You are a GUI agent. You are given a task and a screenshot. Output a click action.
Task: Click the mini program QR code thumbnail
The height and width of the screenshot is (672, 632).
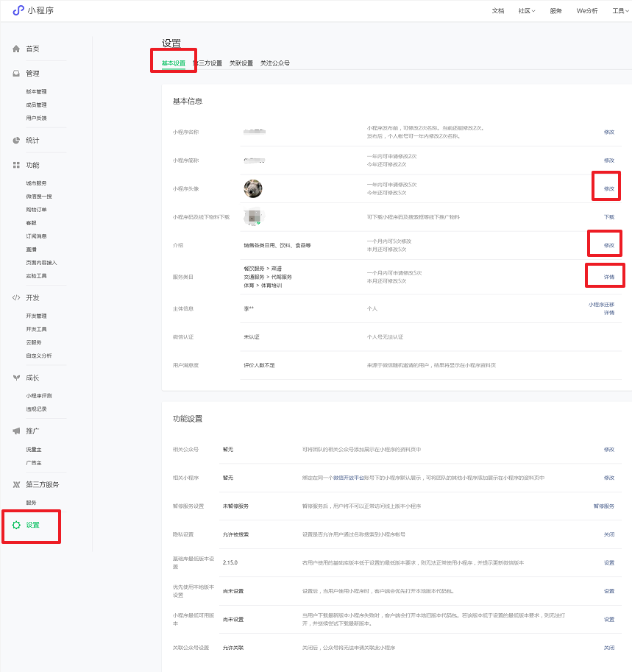click(x=253, y=217)
